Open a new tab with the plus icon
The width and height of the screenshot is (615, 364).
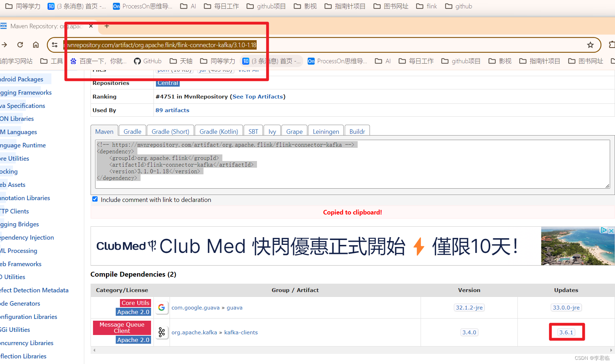pyautogui.click(x=107, y=26)
